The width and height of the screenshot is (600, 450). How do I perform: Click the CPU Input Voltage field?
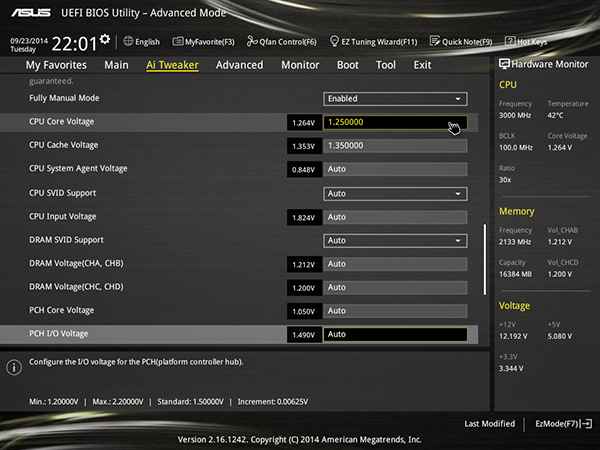point(395,217)
